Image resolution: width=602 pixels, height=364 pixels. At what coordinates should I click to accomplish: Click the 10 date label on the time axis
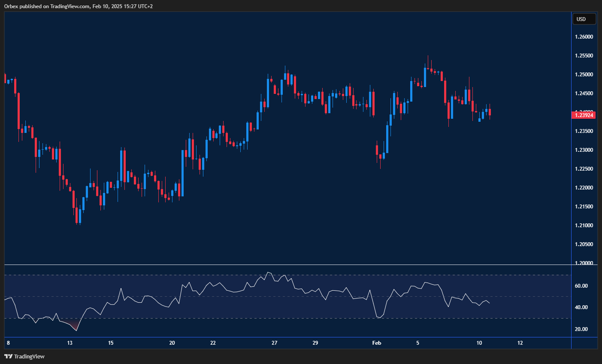tap(478, 343)
